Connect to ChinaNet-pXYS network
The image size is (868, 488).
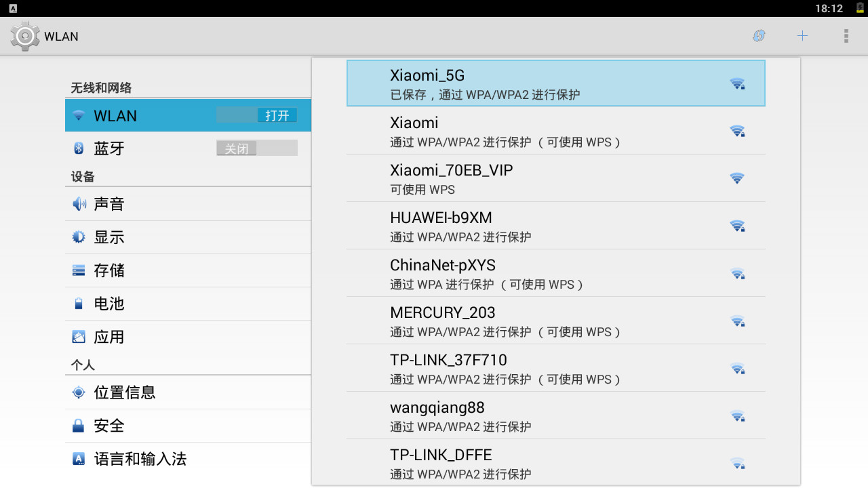click(556, 273)
